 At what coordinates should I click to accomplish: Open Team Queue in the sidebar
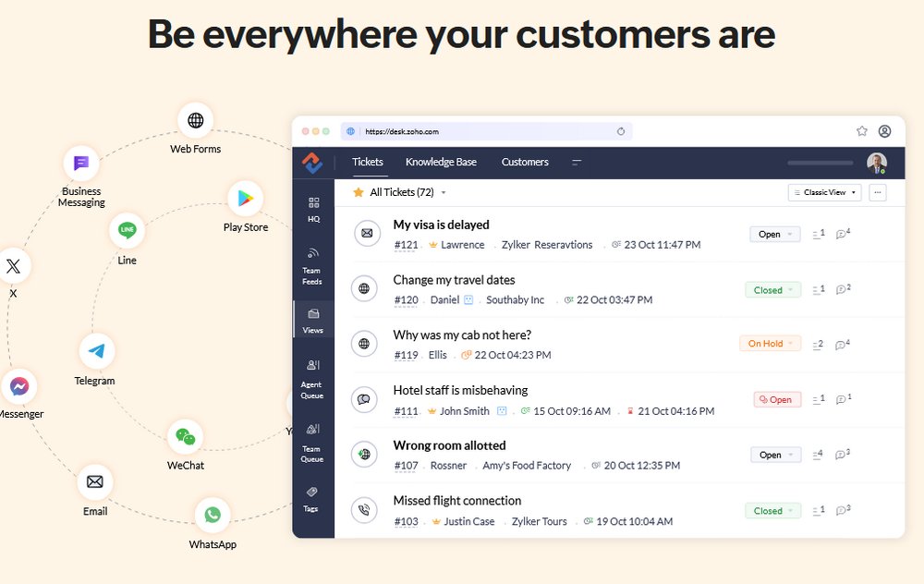(x=312, y=444)
